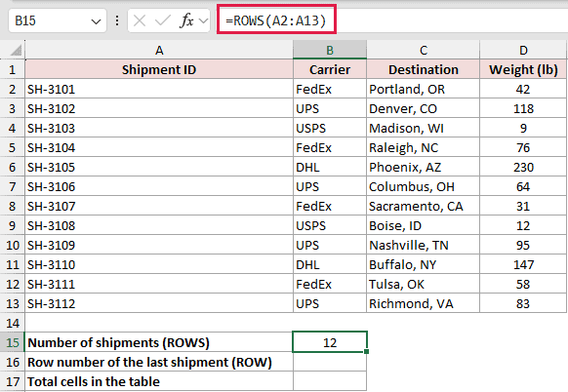
Task: Select cell SH-3107
Action: click(x=159, y=207)
